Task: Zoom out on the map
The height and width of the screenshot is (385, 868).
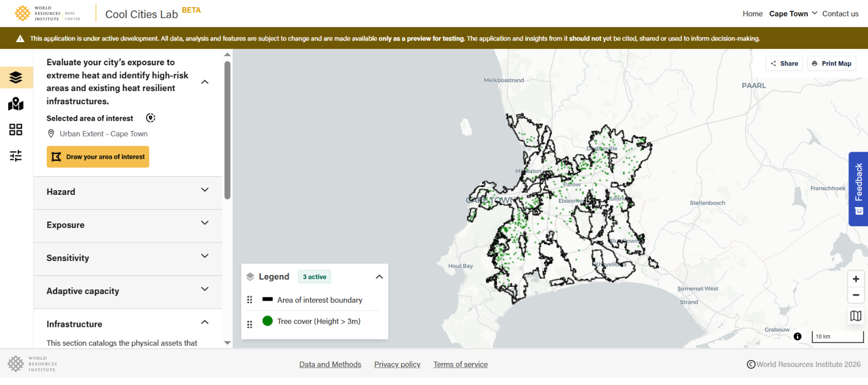Action: [x=856, y=295]
